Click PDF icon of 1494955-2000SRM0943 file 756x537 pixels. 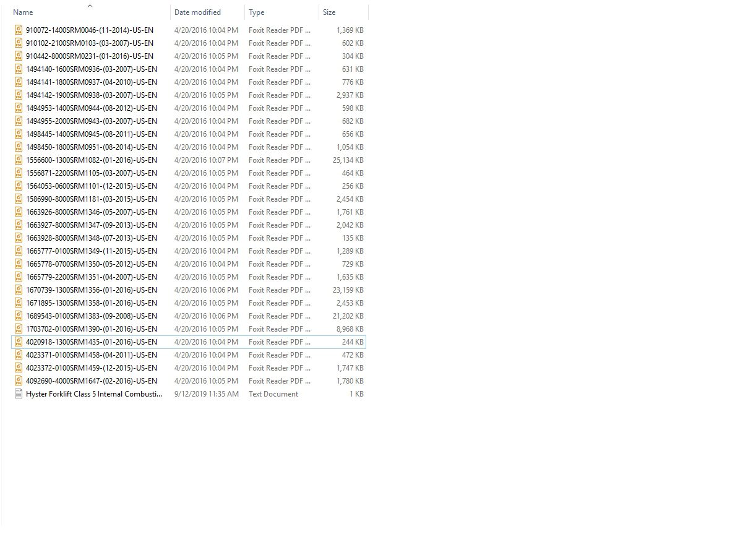tap(19, 121)
